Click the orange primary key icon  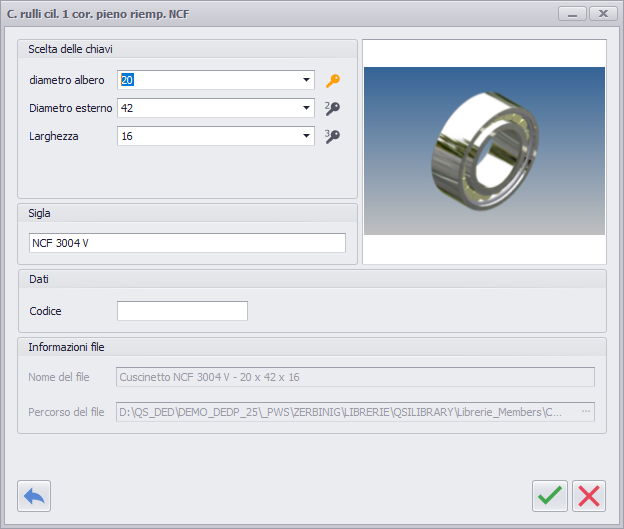(333, 80)
